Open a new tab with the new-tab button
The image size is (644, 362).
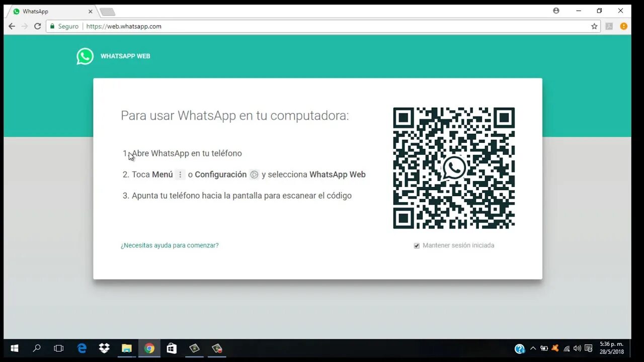pyautogui.click(x=107, y=12)
